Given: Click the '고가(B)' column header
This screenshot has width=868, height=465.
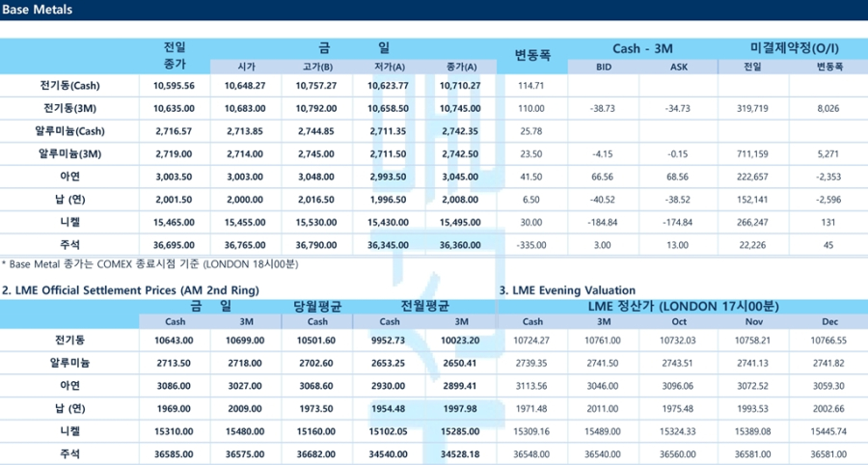Looking at the screenshot, I should pyautogui.click(x=317, y=67).
